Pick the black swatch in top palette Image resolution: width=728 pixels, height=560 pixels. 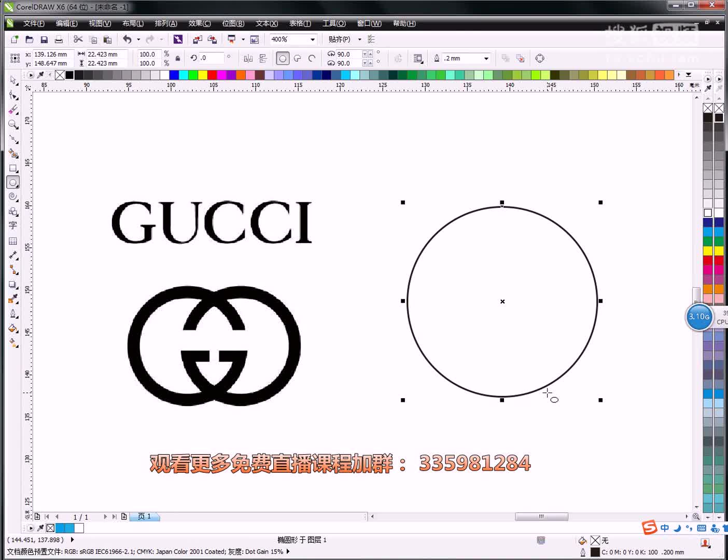[69, 75]
